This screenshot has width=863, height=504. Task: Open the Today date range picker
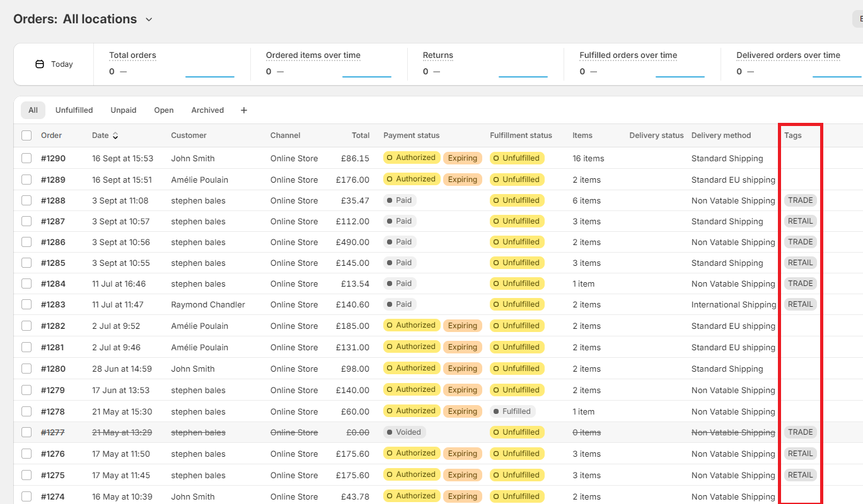[x=54, y=64]
